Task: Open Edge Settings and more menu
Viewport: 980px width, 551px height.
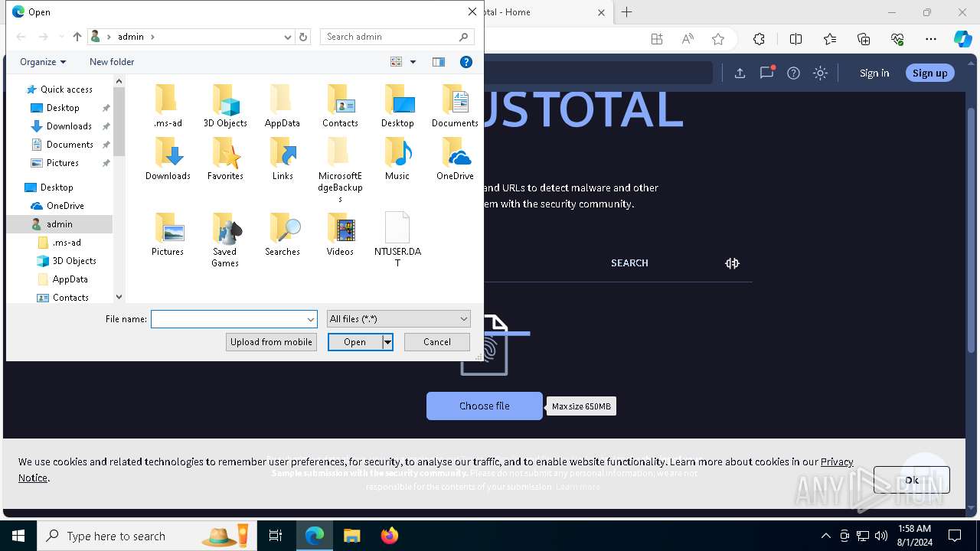Action: [x=931, y=39]
